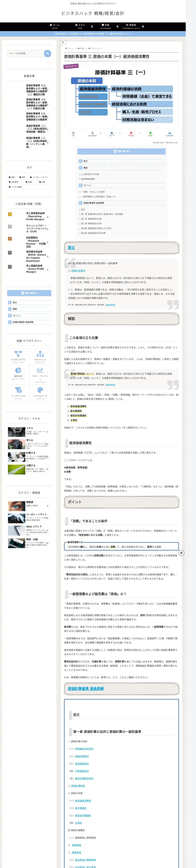
Task: Open the 計算する category card
Action: point(29,457)
